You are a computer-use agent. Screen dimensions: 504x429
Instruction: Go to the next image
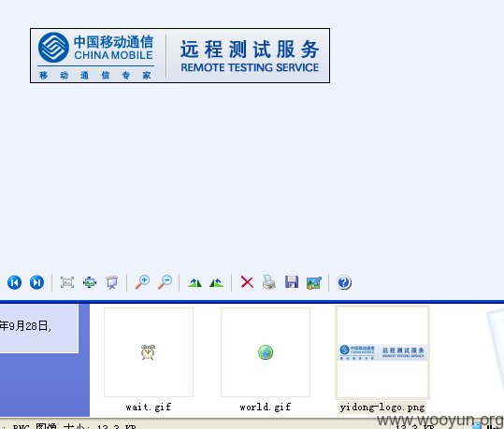point(37,283)
